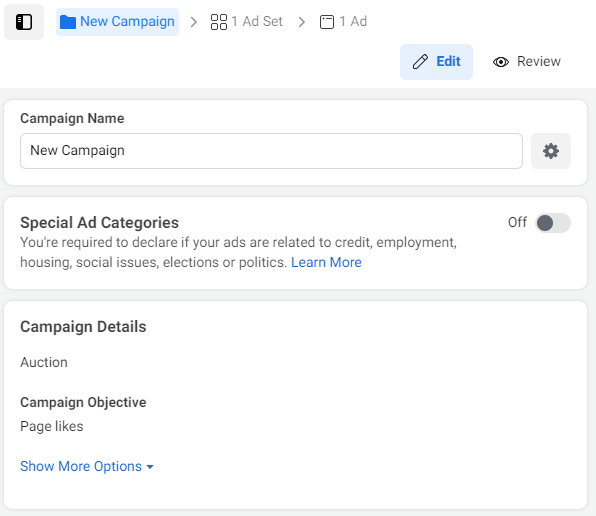Click the Off label beside the toggle
This screenshot has height=516, width=596.
coord(517,222)
